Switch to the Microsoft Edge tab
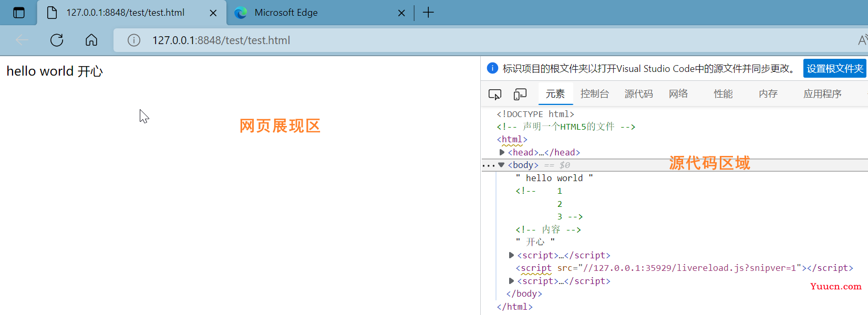This screenshot has width=868, height=315. click(320, 13)
